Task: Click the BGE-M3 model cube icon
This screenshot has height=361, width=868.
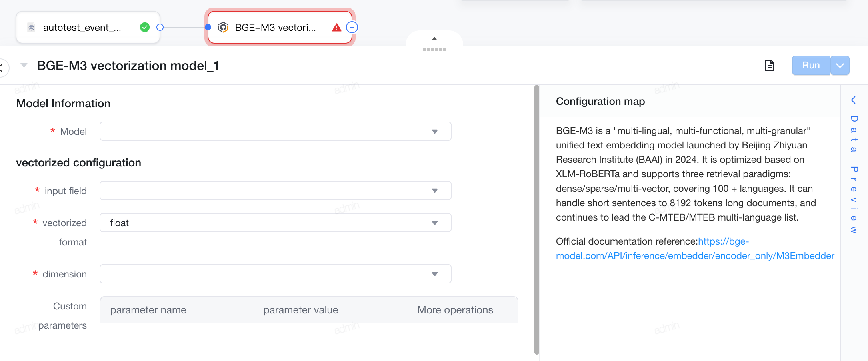Action: pyautogui.click(x=223, y=27)
